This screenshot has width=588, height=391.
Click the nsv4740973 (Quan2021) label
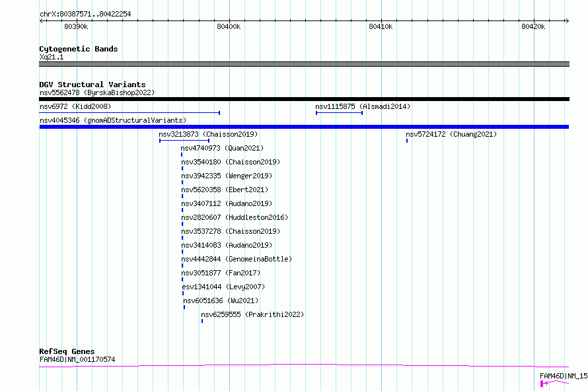click(x=222, y=148)
